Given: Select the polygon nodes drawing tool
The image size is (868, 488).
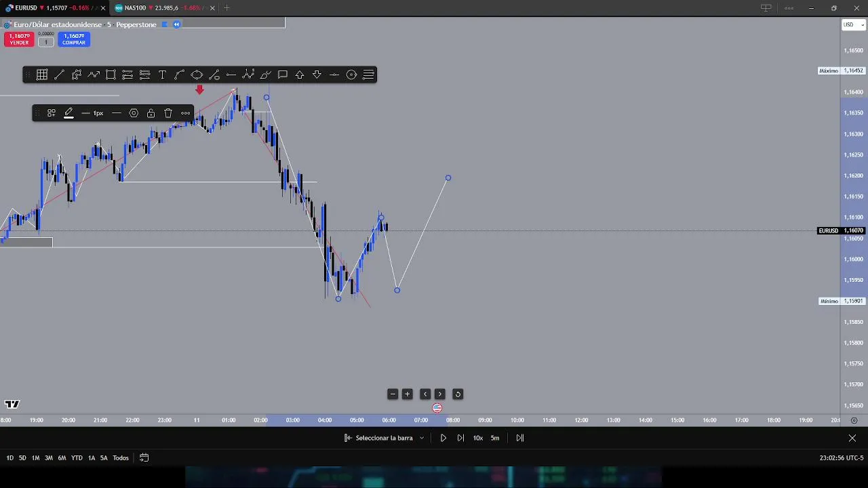Looking at the screenshot, I should tap(77, 75).
